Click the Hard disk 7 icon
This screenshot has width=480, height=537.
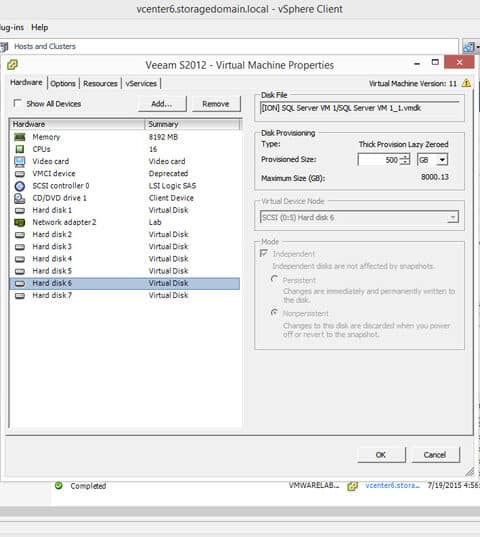20,296
